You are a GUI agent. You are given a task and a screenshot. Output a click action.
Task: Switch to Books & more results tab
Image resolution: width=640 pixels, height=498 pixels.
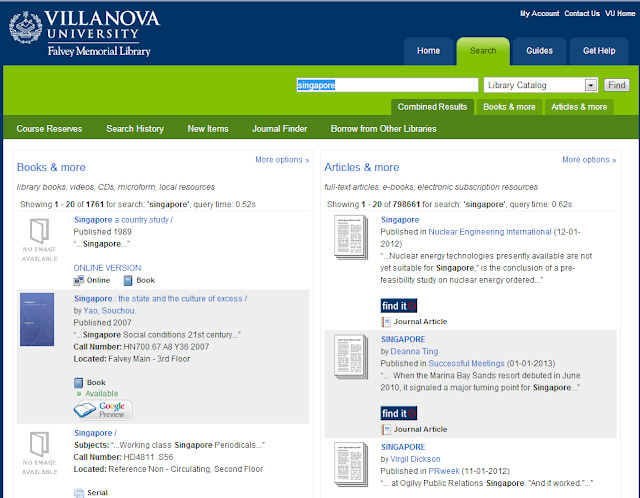pos(509,107)
